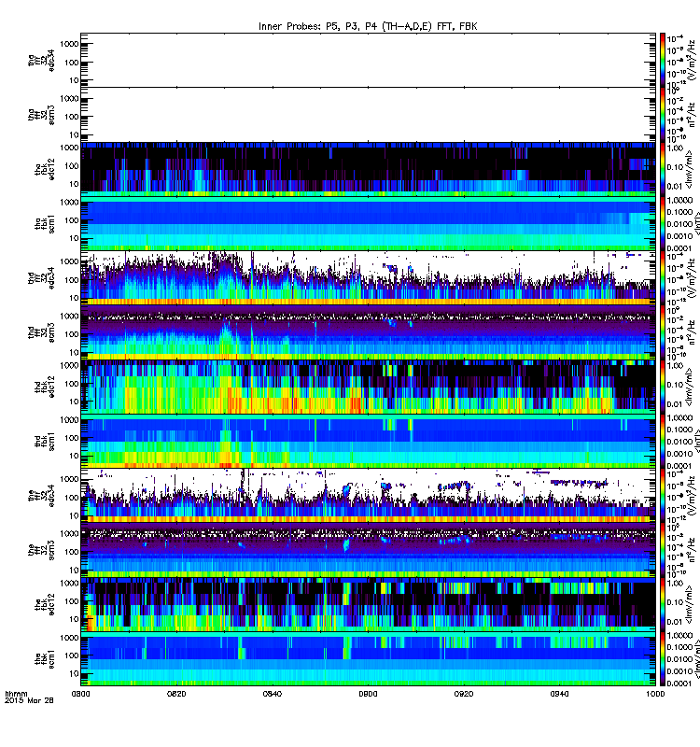This screenshot has width=700, height=747.
Task: Click the color bar beside thd fff edc34 panel
Action: pyautogui.click(x=663, y=277)
